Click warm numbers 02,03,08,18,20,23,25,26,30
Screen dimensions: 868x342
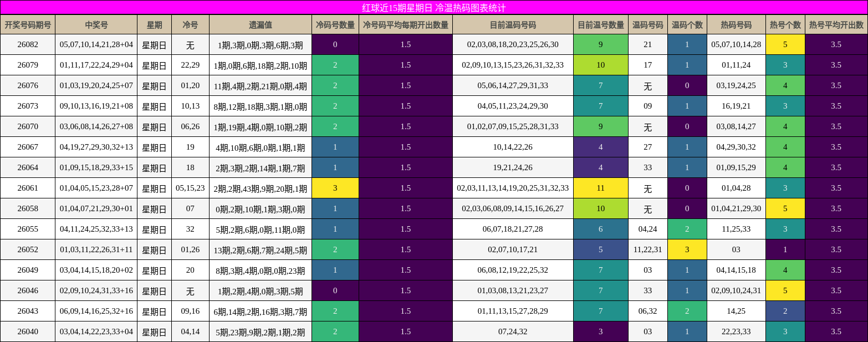[513, 44]
